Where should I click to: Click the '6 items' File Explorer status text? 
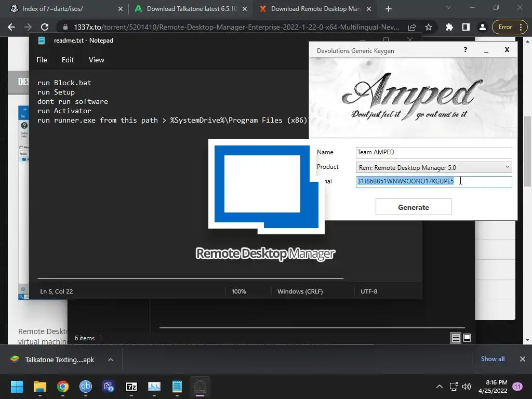pos(85,338)
